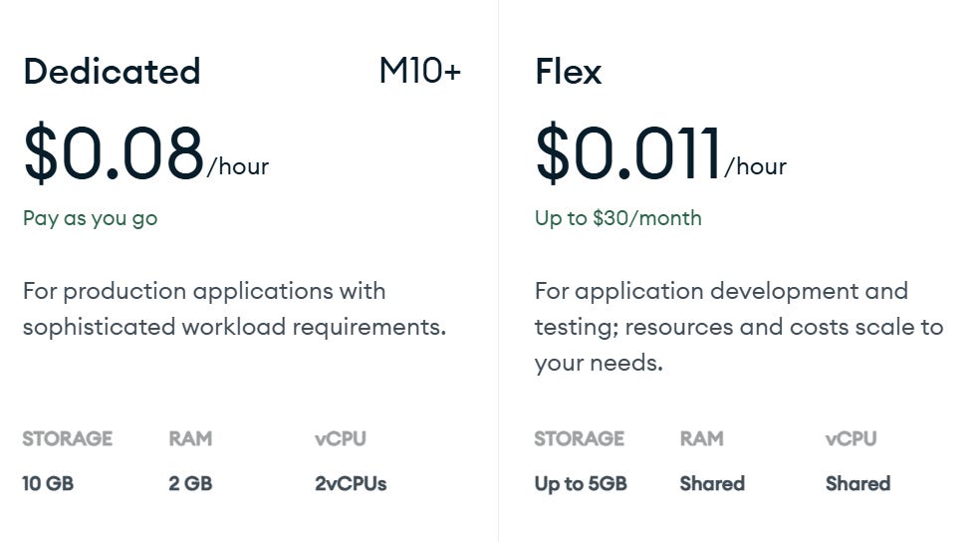Click the $0.011 hourly price
Image resolution: width=980 pixels, height=542 pixels.
coord(627,154)
